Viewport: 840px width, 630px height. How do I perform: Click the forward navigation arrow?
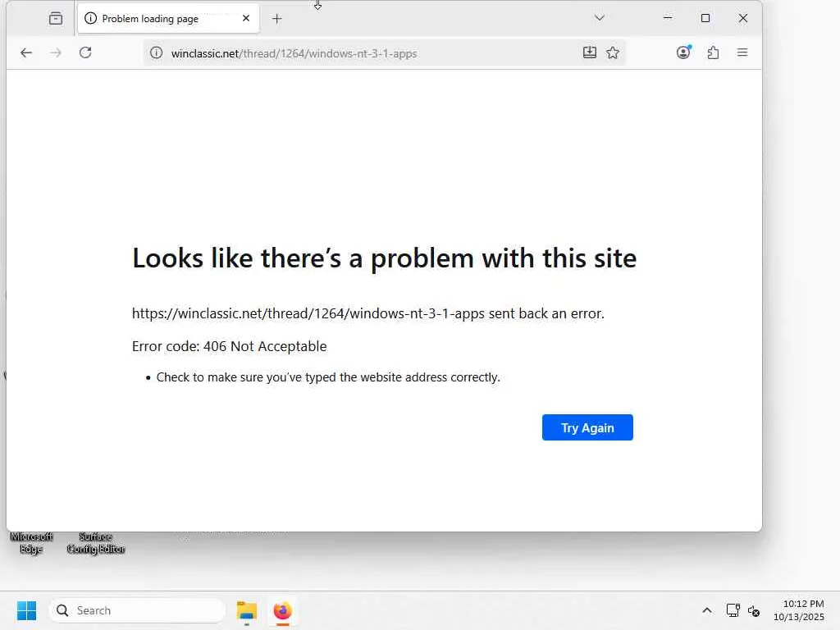pyautogui.click(x=56, y=52)
